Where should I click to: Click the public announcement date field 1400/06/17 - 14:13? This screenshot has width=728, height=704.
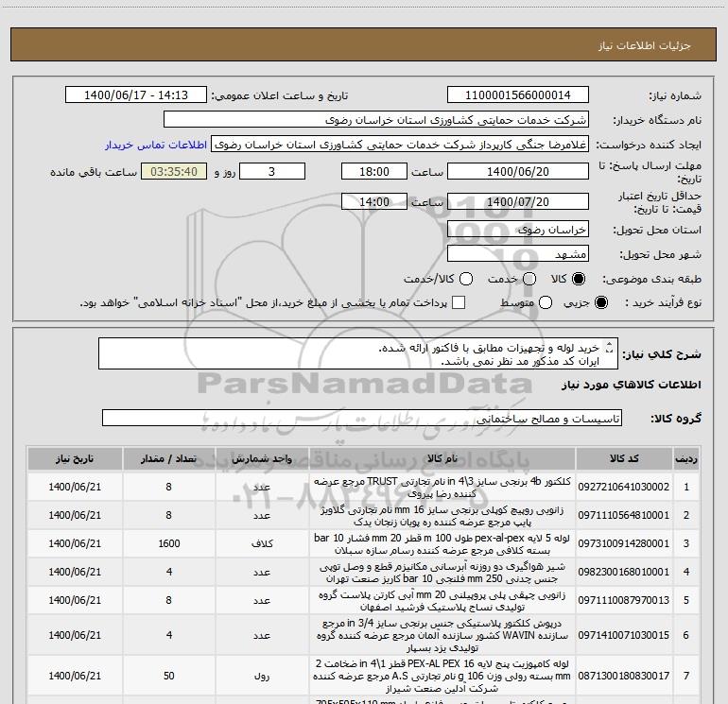tap(136, 95)
